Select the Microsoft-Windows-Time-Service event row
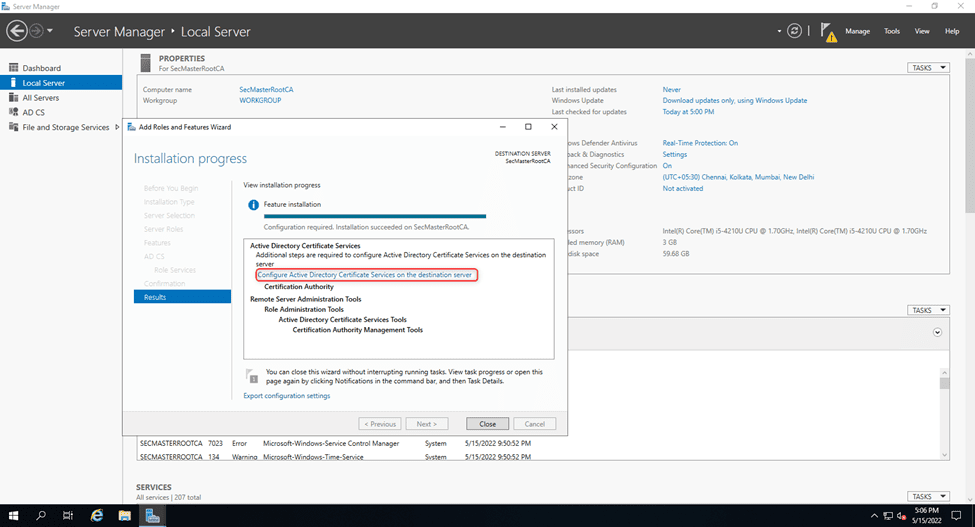 click(x=540, y=457)
